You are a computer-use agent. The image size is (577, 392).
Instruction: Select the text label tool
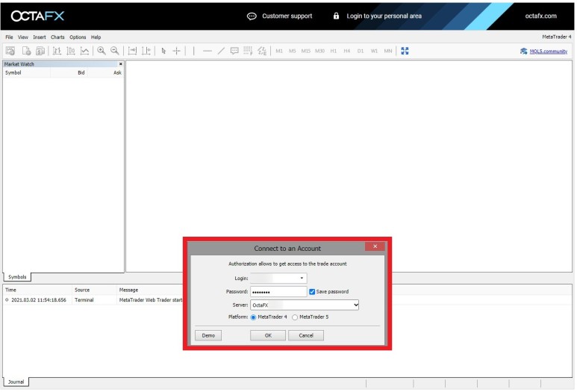[234, 51]
